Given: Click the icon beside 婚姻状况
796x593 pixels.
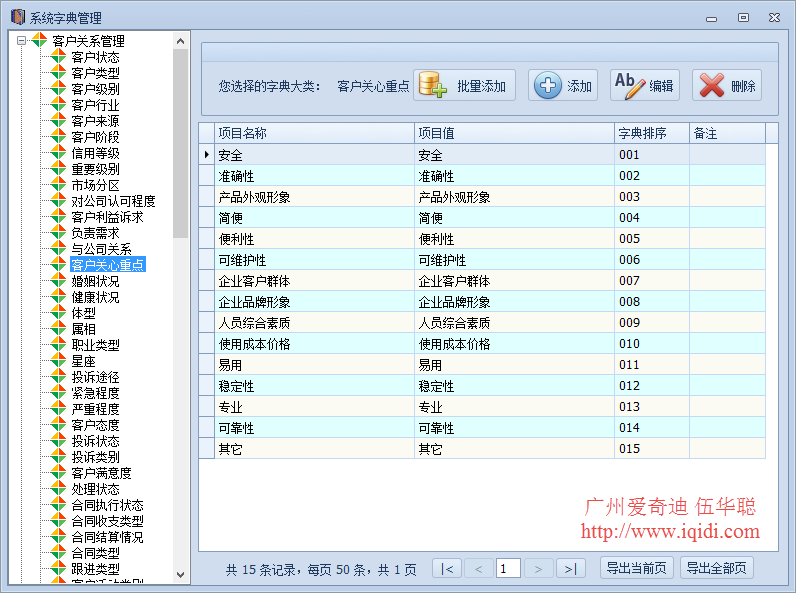Looking at the screenshot, I should pos(58,281).
